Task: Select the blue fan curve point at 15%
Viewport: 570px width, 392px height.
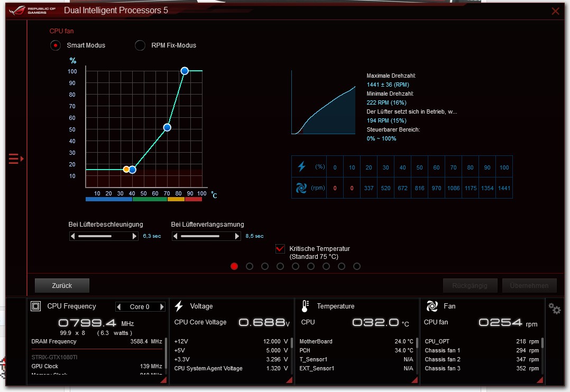Action: (133, 170)
